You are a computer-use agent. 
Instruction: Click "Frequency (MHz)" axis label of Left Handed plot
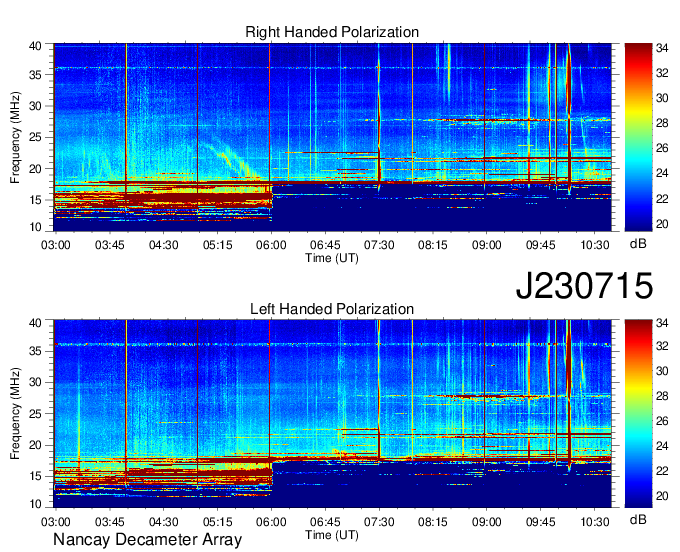[x=15, y=414]
